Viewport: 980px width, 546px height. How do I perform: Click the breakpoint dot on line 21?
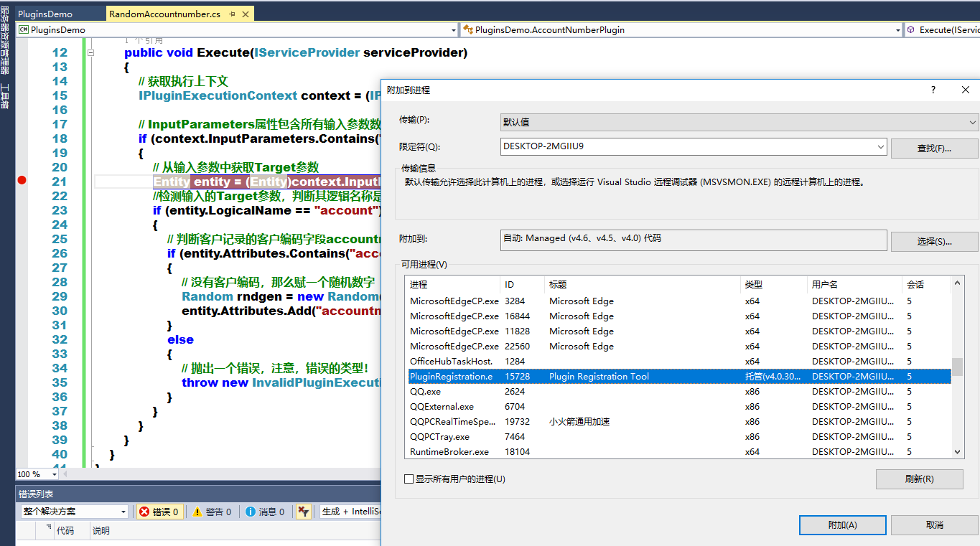coord(22,181)
